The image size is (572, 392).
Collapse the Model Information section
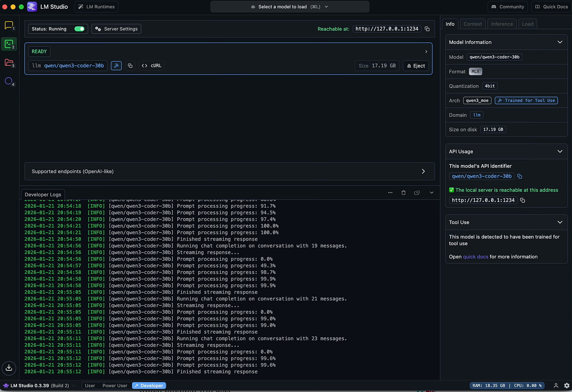coord(560,42)
